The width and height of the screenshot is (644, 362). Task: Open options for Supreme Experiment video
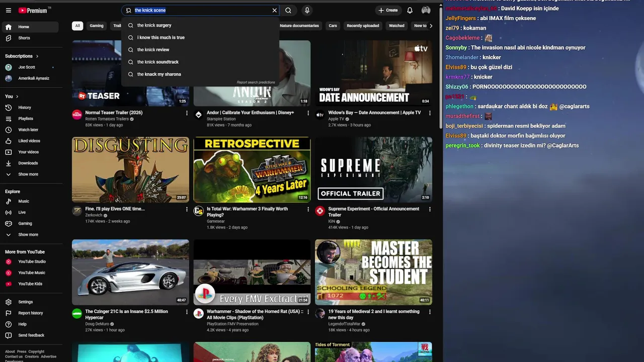point(430,209)
